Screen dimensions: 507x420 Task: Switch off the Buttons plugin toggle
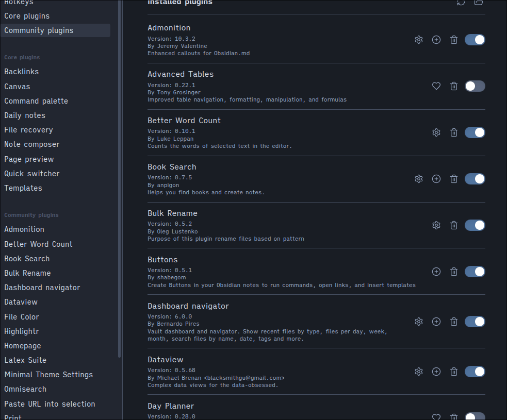click(475, 272)
